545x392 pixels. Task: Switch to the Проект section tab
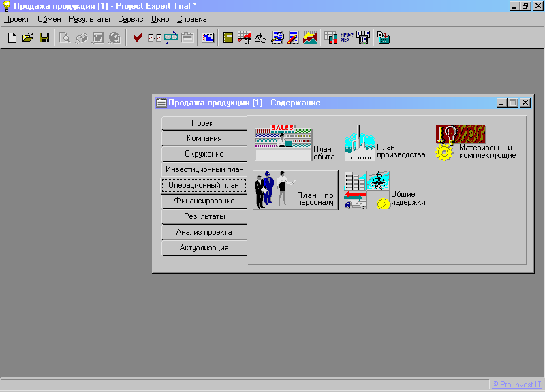coord(204,123)
